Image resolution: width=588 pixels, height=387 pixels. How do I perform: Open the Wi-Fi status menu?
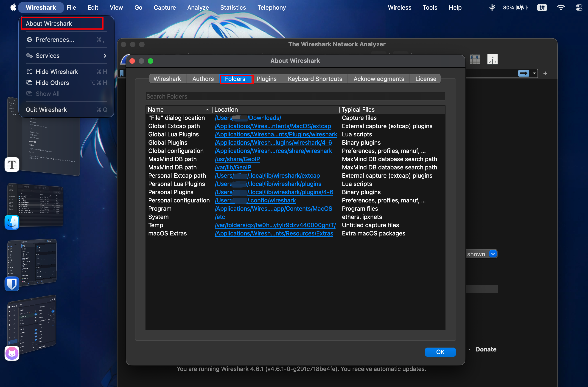coord(561,7)
